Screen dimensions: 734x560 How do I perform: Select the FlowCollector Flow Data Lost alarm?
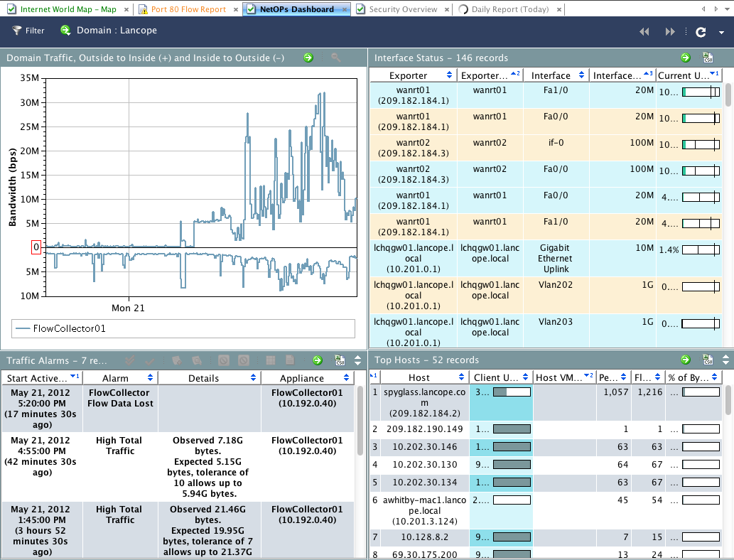[x=119, y=398]
